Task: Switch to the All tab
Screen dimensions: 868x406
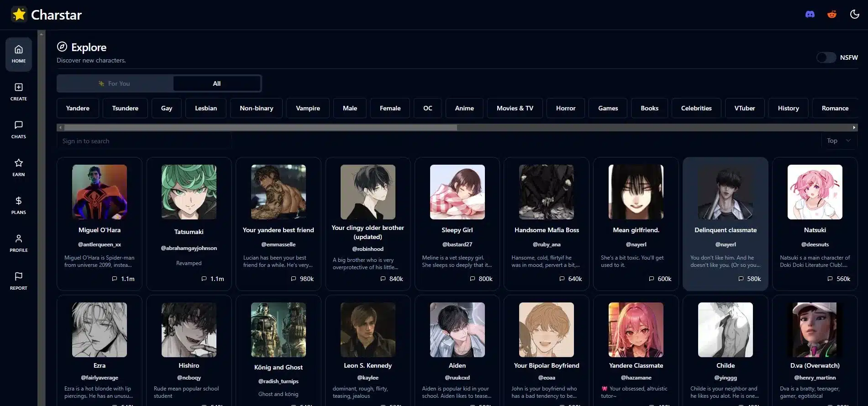Action: tap(217, 83)
